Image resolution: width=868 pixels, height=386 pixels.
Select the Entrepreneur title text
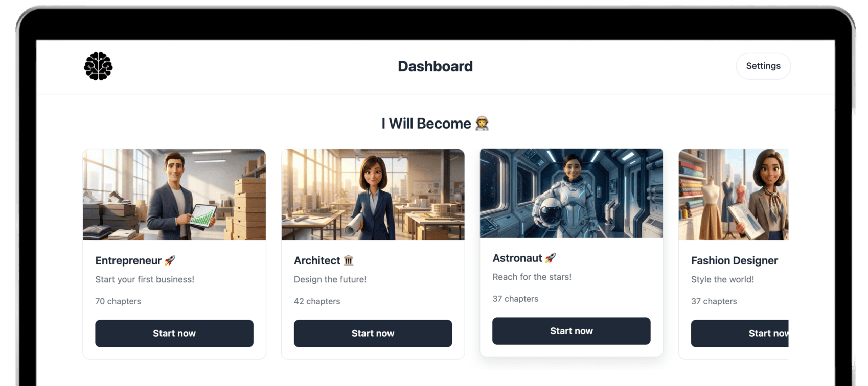click(128, 260)
